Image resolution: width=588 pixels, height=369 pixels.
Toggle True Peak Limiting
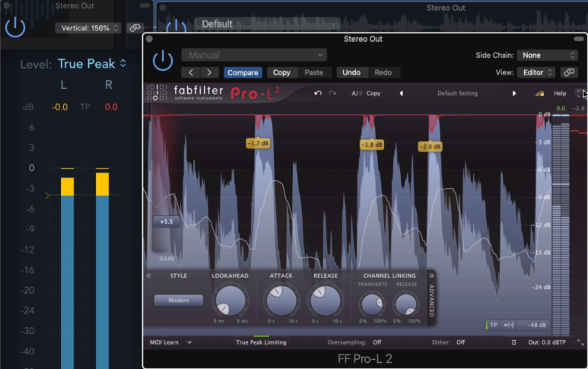coord(261,342)
